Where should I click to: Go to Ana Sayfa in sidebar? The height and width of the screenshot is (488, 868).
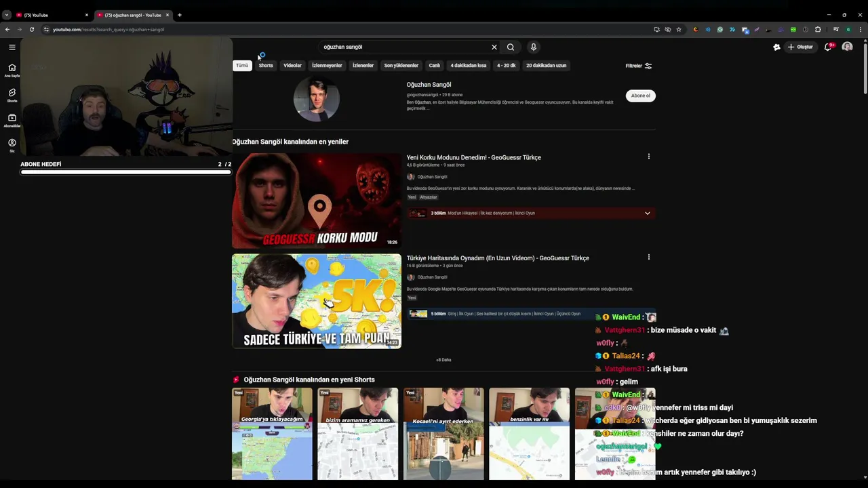12,70
